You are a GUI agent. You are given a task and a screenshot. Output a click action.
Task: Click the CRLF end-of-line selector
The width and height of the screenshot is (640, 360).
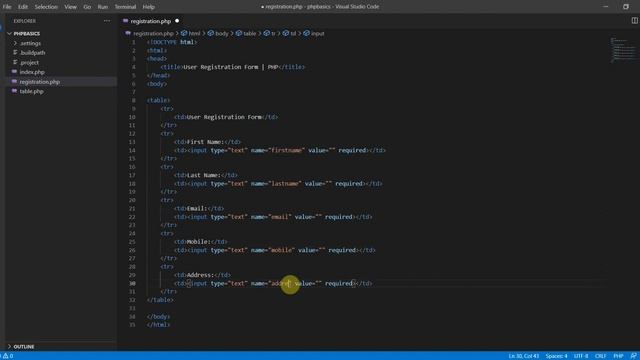click(600, 356)
